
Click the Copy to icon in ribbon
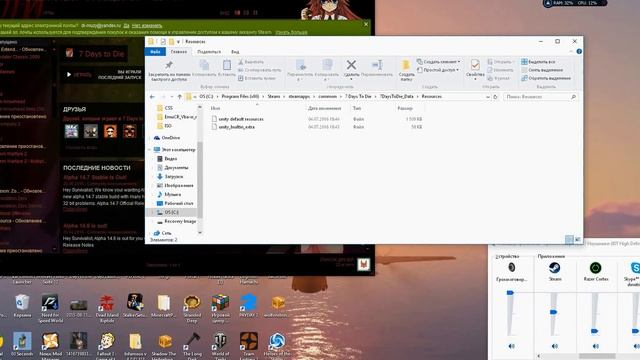327,65
